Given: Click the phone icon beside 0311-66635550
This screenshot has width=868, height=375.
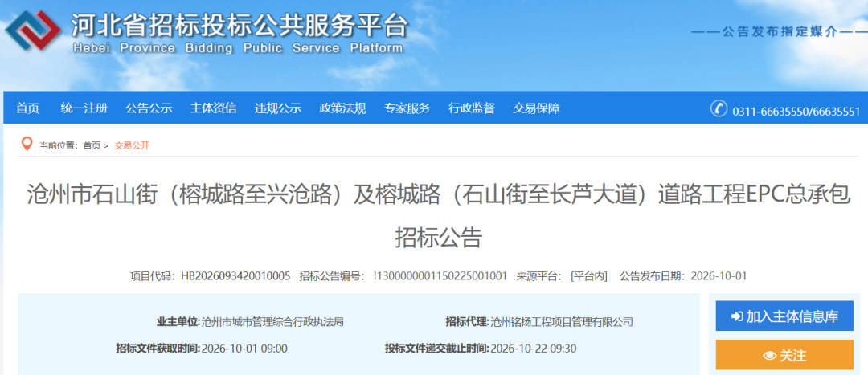Looking at the screenshot, I should coord(719,108).
